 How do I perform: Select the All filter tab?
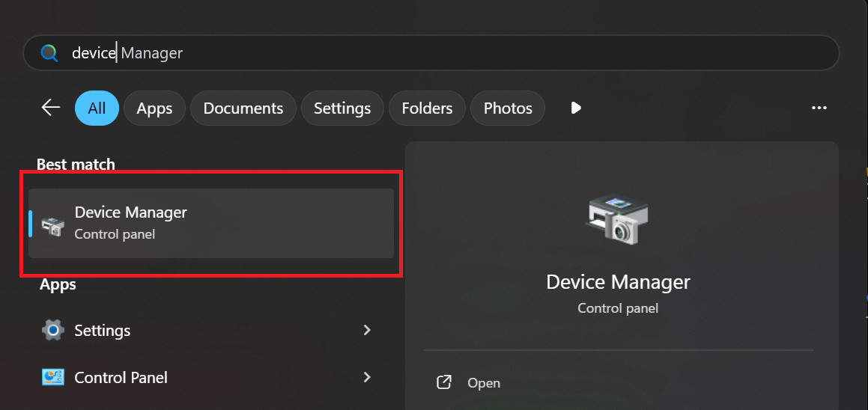97,108
